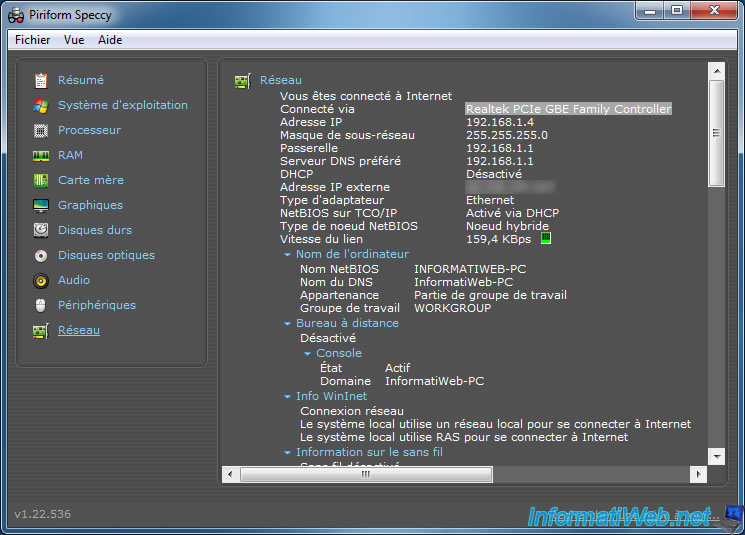Viewport: 745px width, 535px height.
Task: View the Audio section
Action: (x=74, y=280)
